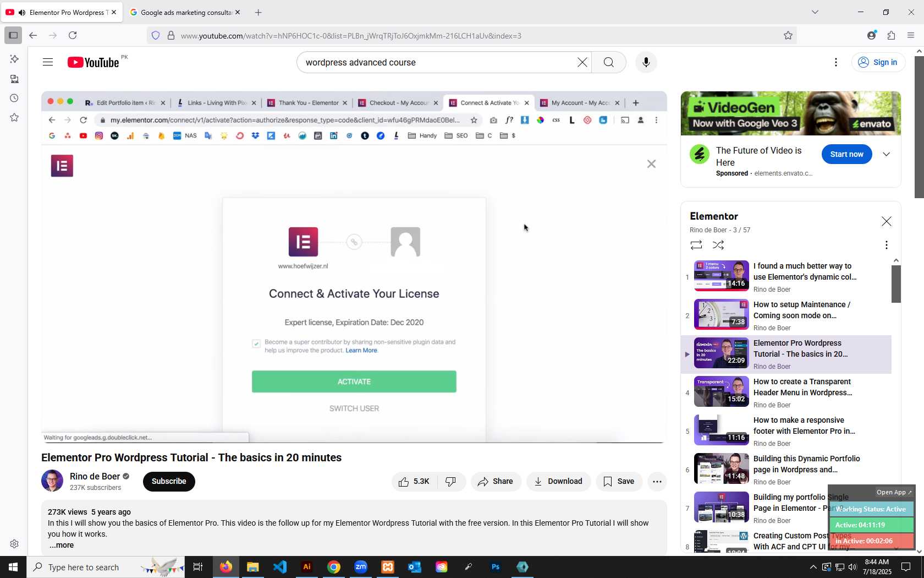
Task: Open Firefox application menu
Action: pos(911,35)
